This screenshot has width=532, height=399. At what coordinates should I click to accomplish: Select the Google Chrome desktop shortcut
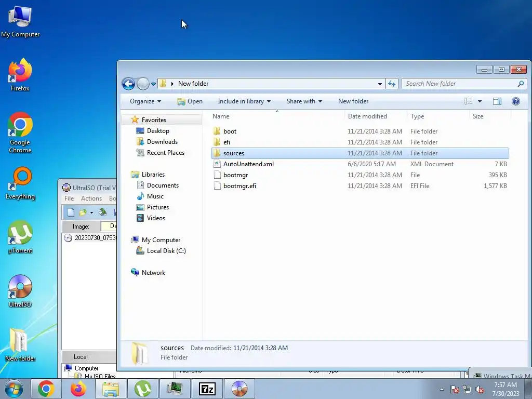(x=20, y=132)
